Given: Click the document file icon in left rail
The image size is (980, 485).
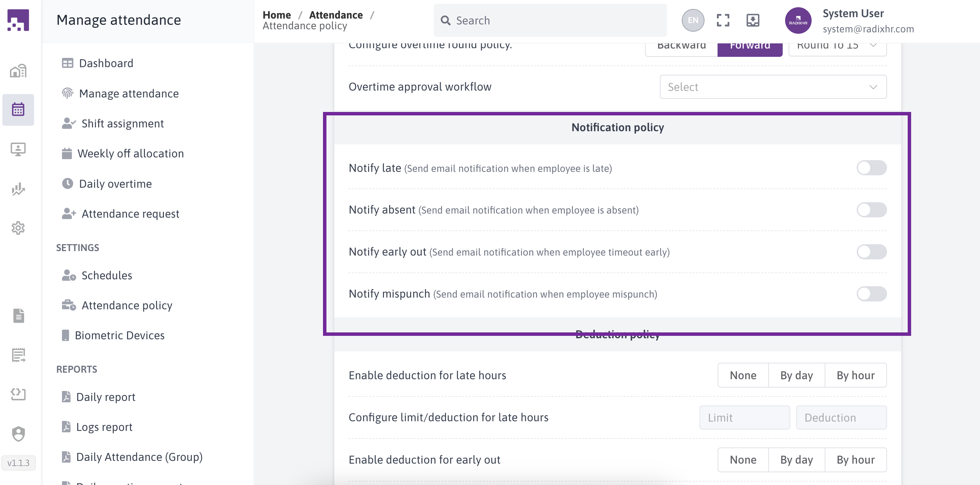Looking at the screenshot, I should point(18,316).
